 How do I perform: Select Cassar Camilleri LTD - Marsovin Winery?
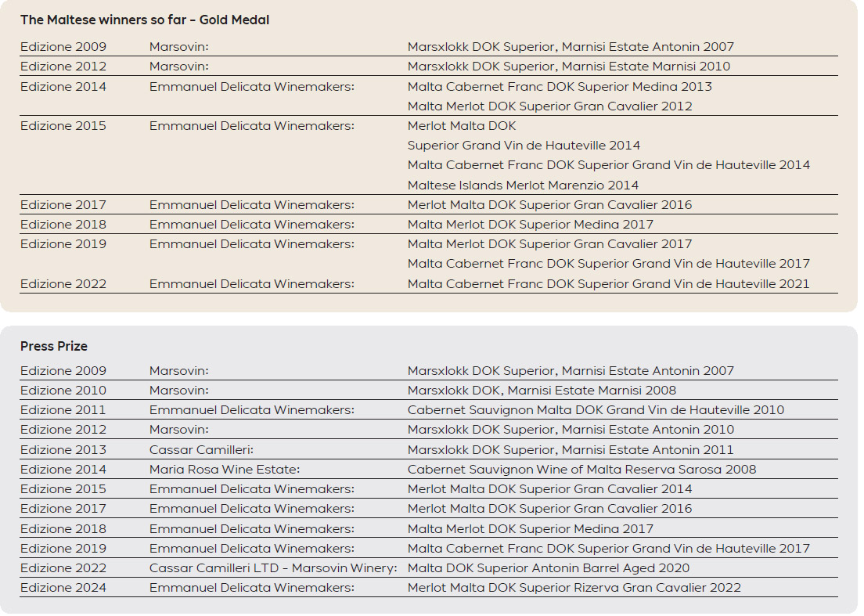pos(273,568)
